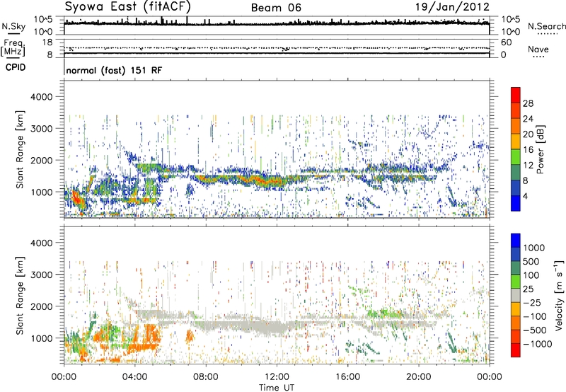Click the '60' tick on the Nave axis
Viewport: 566px width, 392px height.
[x=507, y=42]
